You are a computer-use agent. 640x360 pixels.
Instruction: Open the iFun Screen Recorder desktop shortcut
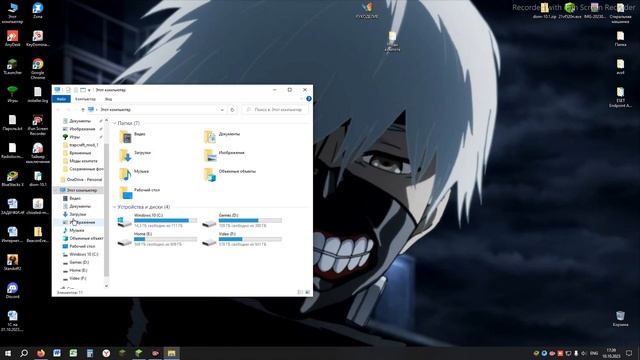point(38,124)
